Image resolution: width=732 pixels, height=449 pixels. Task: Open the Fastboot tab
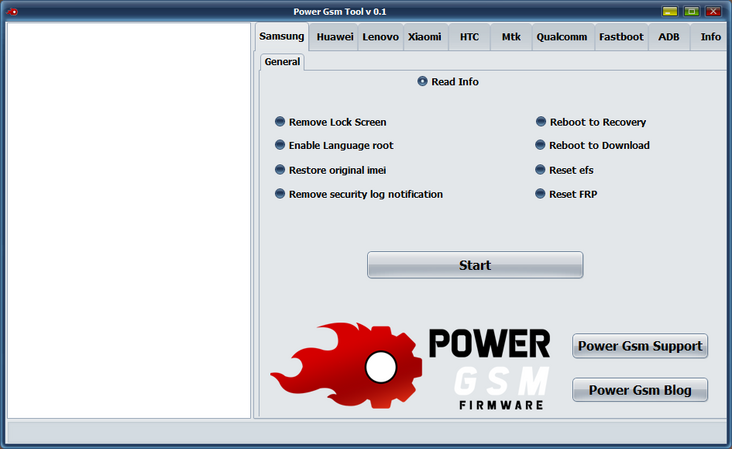621,37
